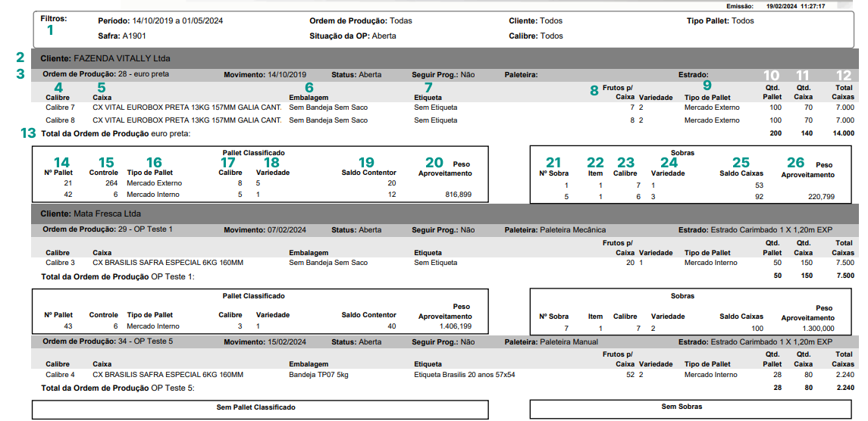
Task: Select pallet number 42 in Pallet Classificado
Action: tap(68, 195)
